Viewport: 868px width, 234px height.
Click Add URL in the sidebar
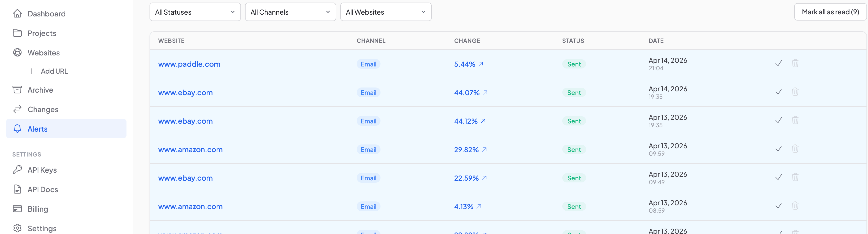click(x=54, y=71)
